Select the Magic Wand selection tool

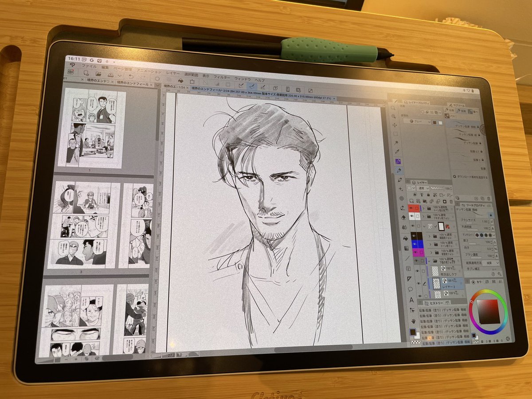click(395, 142)
